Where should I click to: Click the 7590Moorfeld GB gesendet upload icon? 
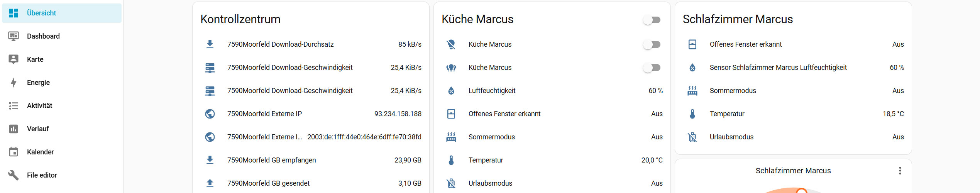[x=210, y=183]
